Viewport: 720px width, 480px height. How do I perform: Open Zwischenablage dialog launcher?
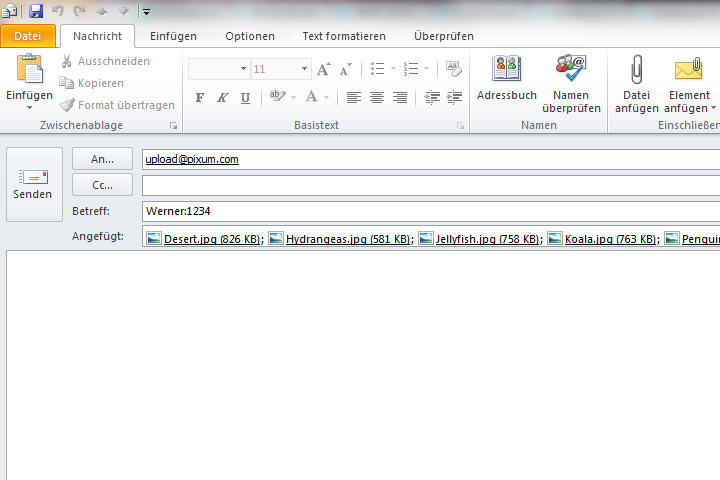click(x=173, y=125)
